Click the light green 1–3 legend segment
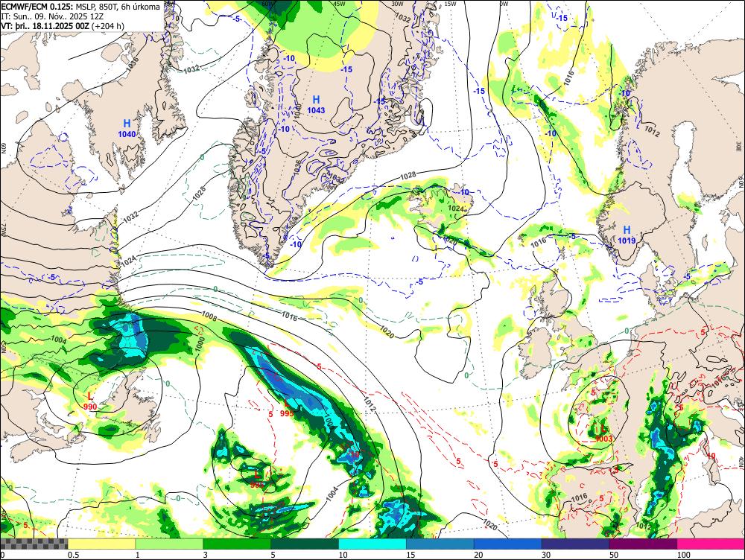Viewport: 745px width, 560px height. click(169, 544)
